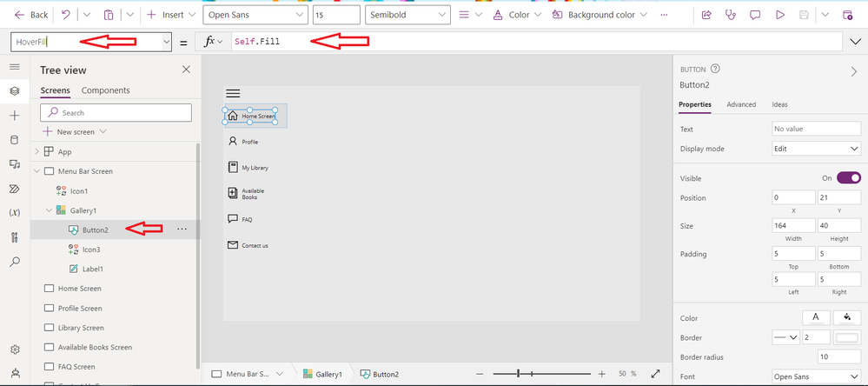Open the Data sources cylinder icon
This screenshot has width=868, height=386.
(x=15, y=140)
